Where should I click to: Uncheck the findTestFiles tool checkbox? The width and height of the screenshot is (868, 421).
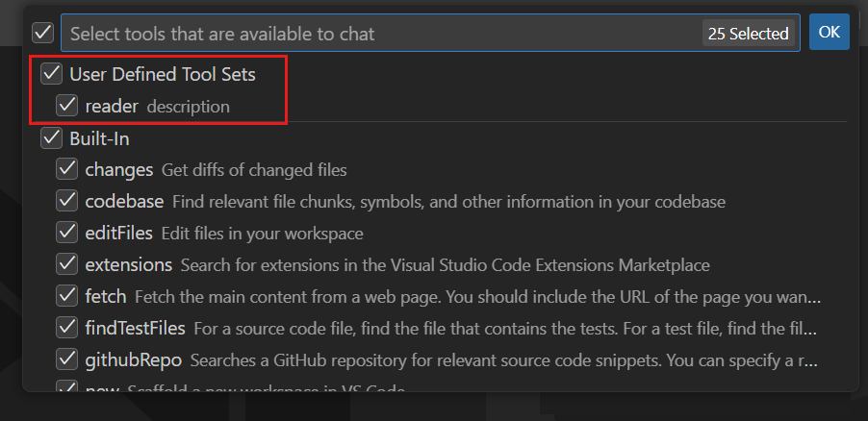pyautogui.click(x=66, y=328)
